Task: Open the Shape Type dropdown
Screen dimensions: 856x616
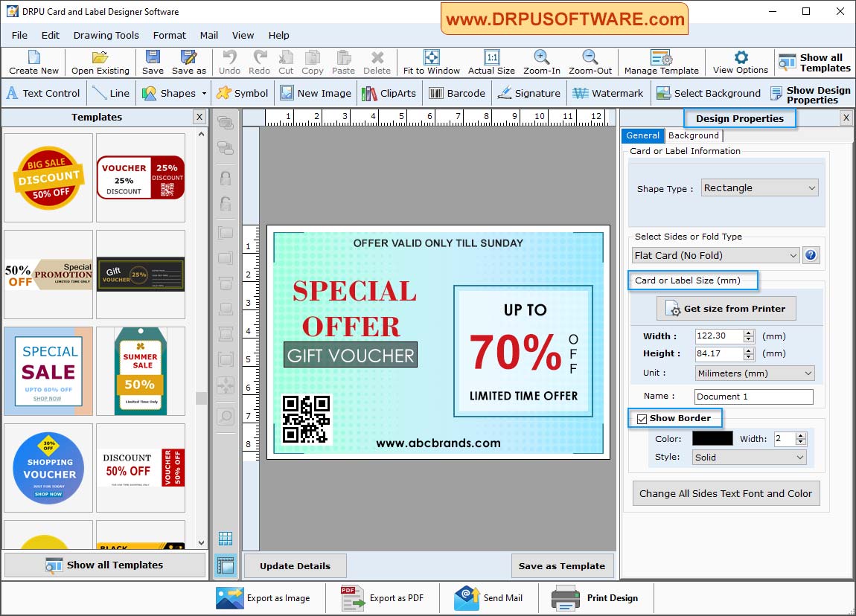Action: [758, 187]
